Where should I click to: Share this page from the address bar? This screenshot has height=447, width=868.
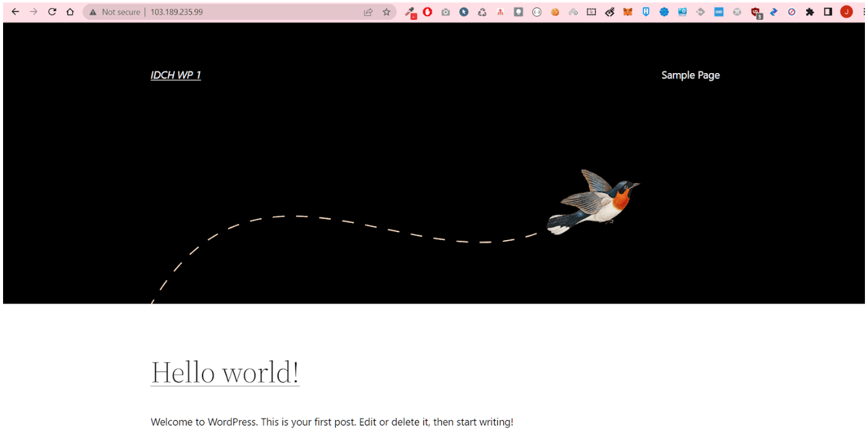(x=368, y=12)
